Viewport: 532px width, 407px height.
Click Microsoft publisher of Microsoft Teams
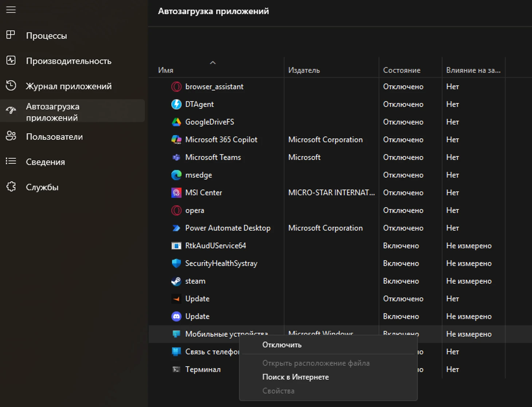pyautogui.click(x=304, y=157)
